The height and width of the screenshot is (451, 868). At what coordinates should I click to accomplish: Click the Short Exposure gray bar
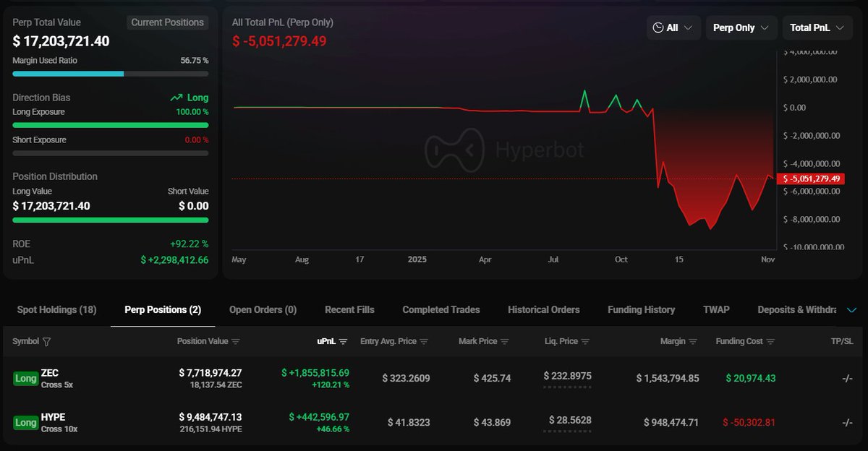(x=111, y=153)
